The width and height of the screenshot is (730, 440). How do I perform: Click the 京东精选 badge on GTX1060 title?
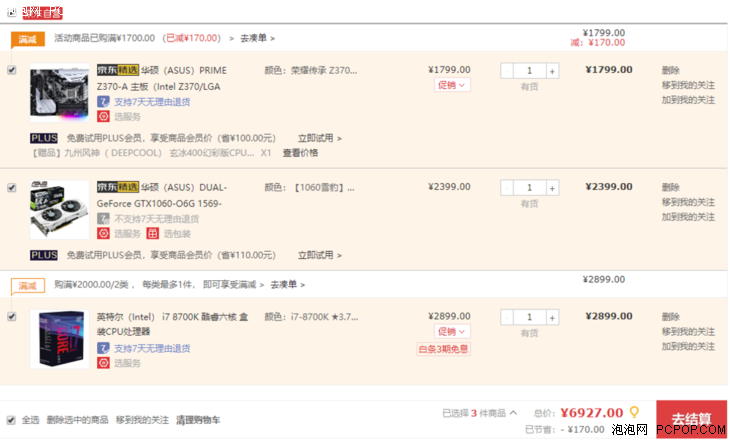pyautogui.click(x=118, y=187)
